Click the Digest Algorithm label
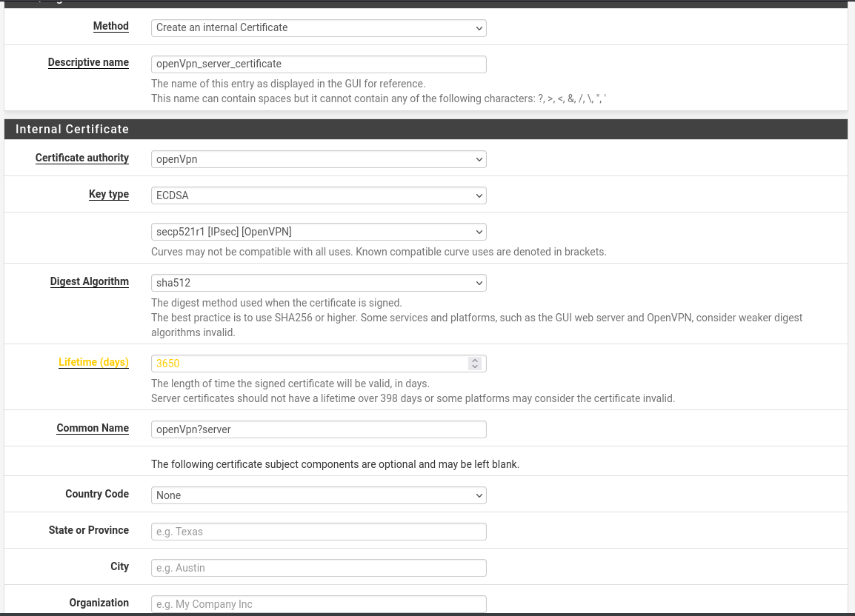855x616 pixels. [x=90, y=281]
